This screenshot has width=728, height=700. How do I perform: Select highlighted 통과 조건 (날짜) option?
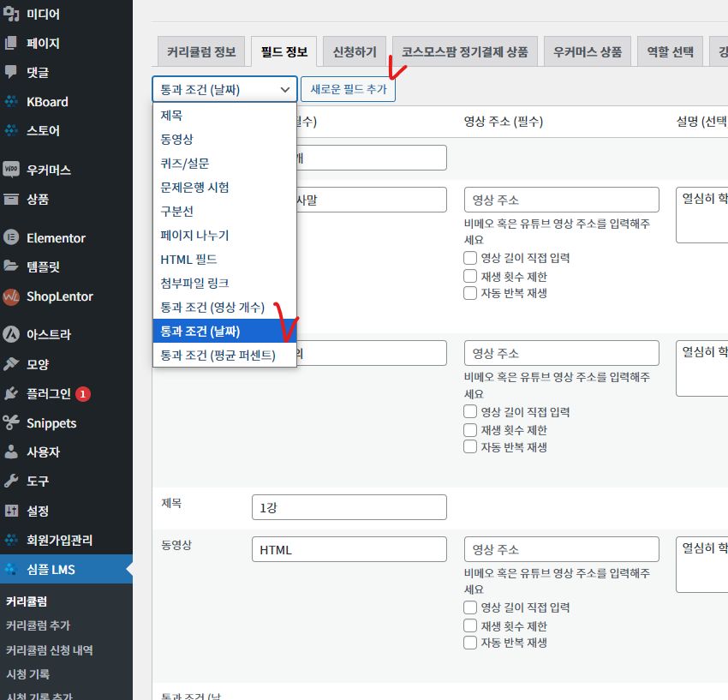click(x=224, y=332)
